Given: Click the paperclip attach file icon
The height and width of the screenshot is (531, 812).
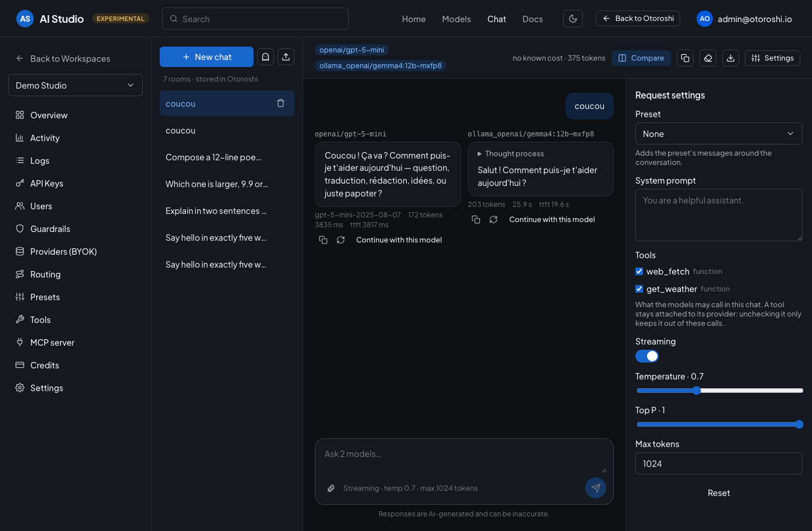Looking at the screenshot, I should [x=331, y=488].
